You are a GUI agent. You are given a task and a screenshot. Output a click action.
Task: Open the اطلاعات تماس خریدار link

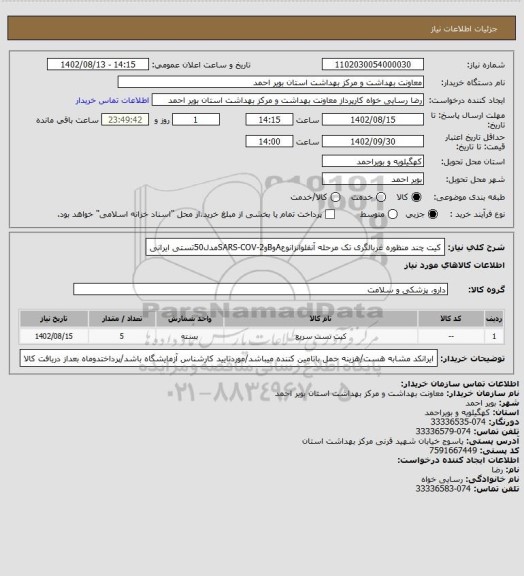[x=112, y=100]
